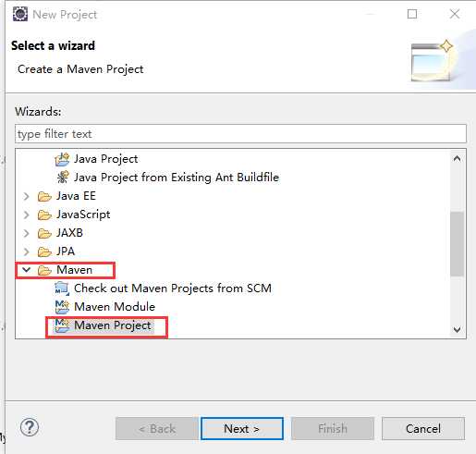Click the scroll up arrow of wizard list
Image resolution: width=476 pixels, height=454 pixels.
pos(458,158)
